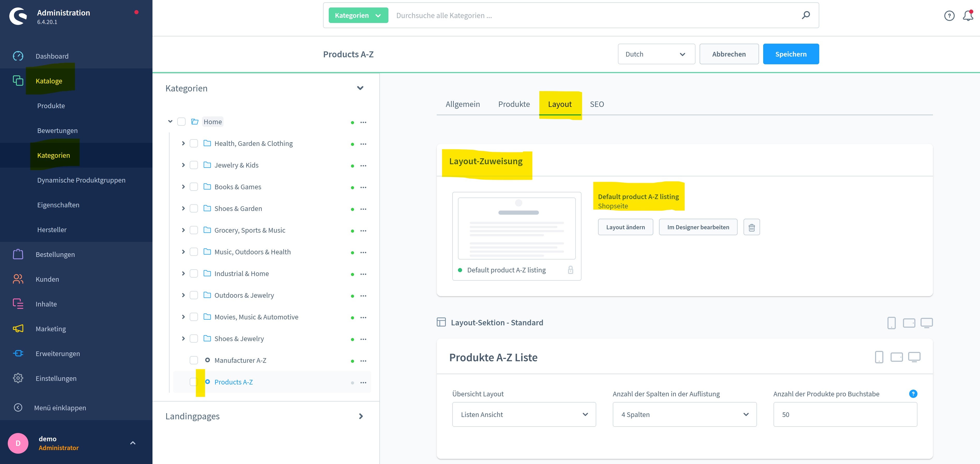Viewport: 980px width, 464px height.
Task: Open context menu dots for Books & Games
Action: click(363, 187)
